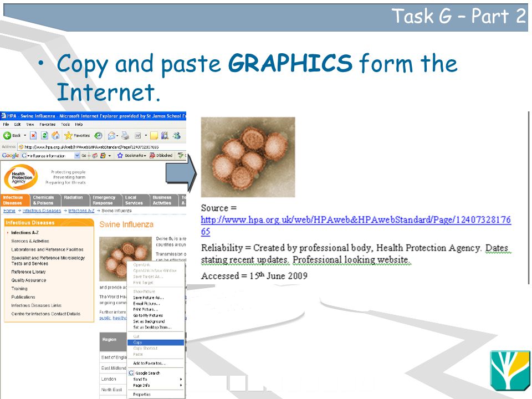Click the Messenger people icon
Image resolution: width=532 pixels, height=399 pixels.
coord(176,136)
